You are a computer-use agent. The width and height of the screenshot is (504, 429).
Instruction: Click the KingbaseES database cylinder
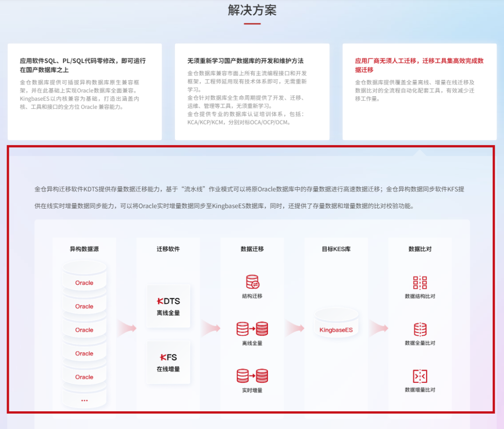tap(336, 323)
